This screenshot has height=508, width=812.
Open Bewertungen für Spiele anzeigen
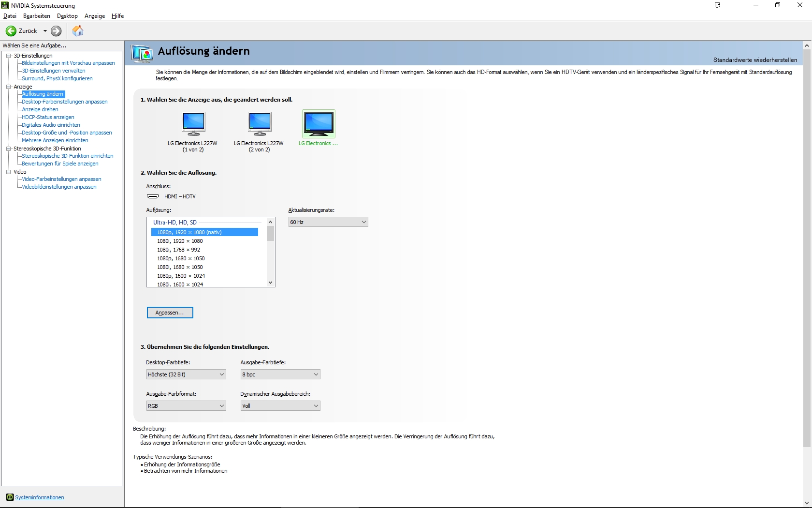pyautogui.click(x=60, y=164)
